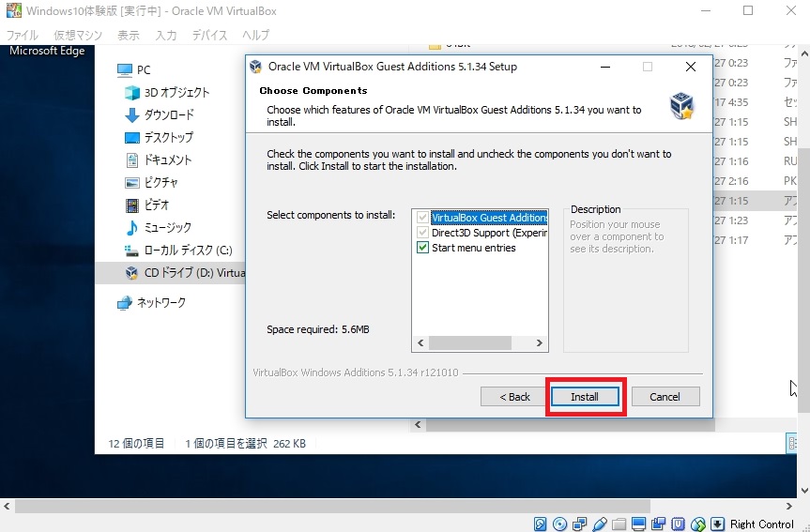
Task: Open the ヘルプ menu
Action: coord(255,35)
